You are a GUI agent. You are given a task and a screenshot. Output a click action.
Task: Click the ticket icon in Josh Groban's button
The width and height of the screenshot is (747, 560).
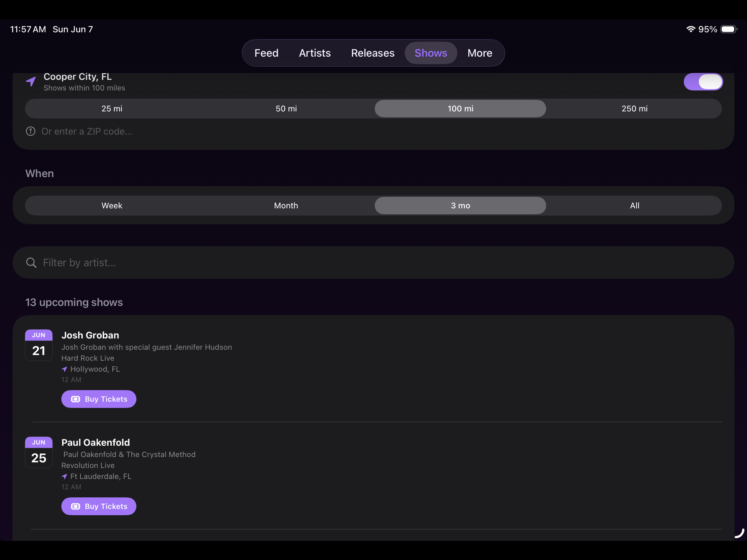[76, 399]
